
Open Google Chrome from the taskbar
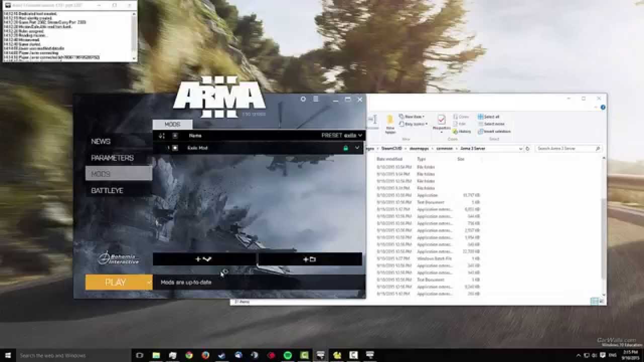(x=189, y=355)
